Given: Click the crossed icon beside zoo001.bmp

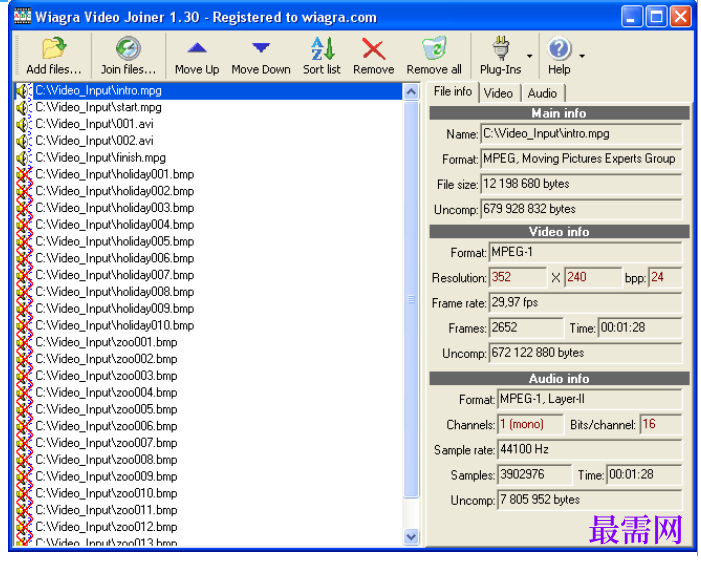Looking at the screenshot, I should 23,342.
